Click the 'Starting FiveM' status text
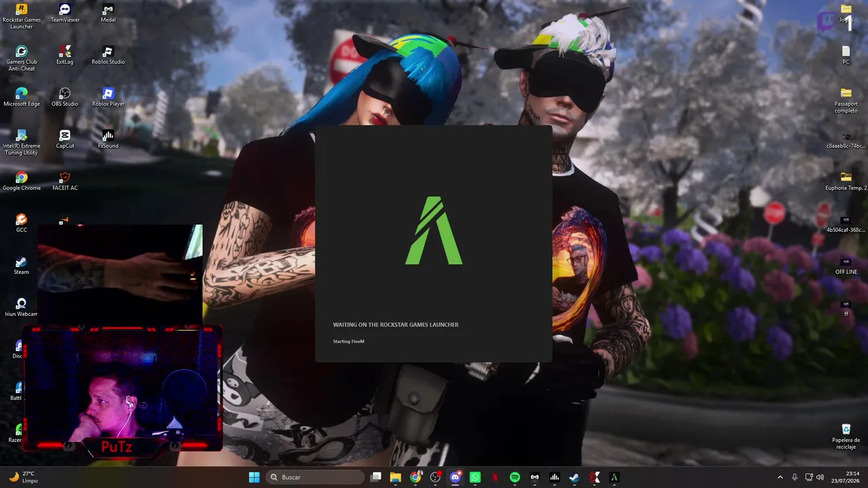This screenshot has width=868, height=488. pyautogui.click(x=349, y=342)
